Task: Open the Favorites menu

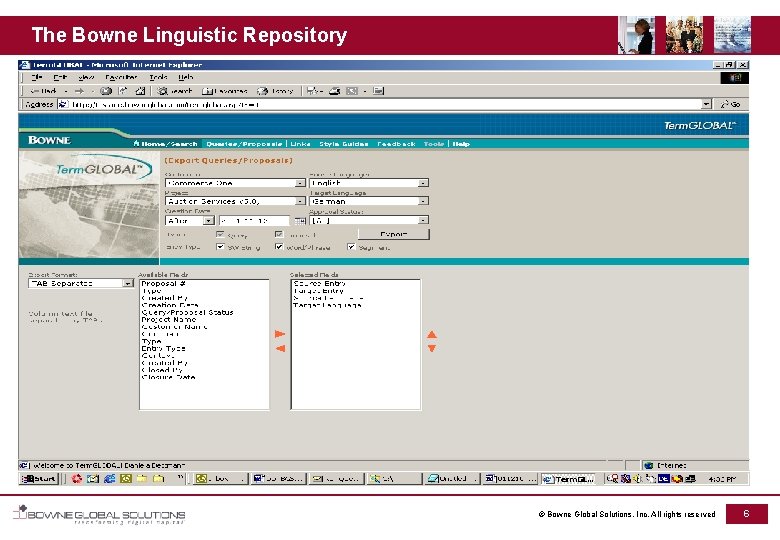Action: click(x=121, y=78)
